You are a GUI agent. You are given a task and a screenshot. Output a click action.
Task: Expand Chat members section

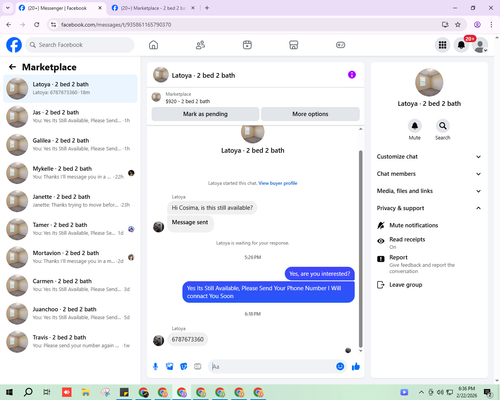tap(429, 174)
